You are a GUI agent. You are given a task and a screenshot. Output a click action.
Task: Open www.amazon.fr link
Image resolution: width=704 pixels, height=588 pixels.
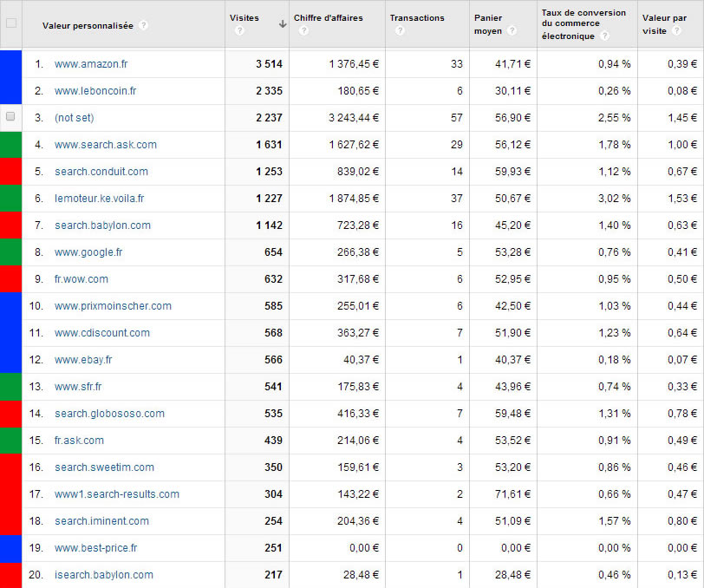pyautogui.click(x=91, y=64)
